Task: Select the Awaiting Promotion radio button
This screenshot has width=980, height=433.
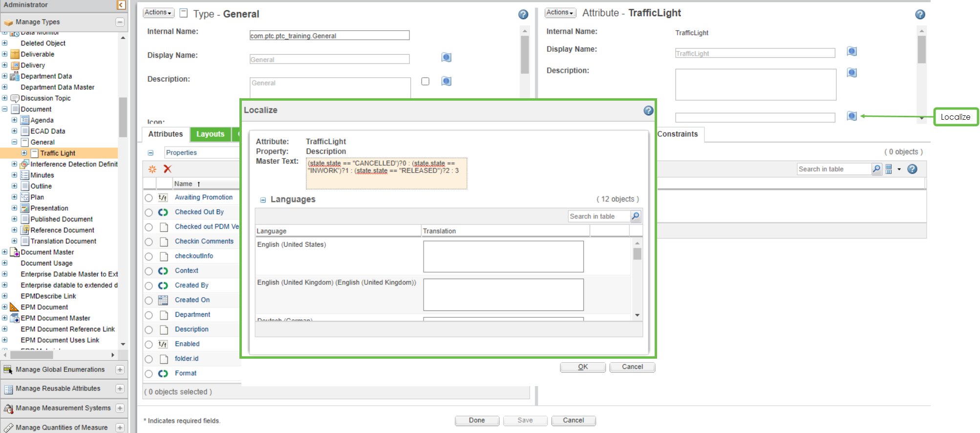Action: pyautogui.click(x=149, y=198)
